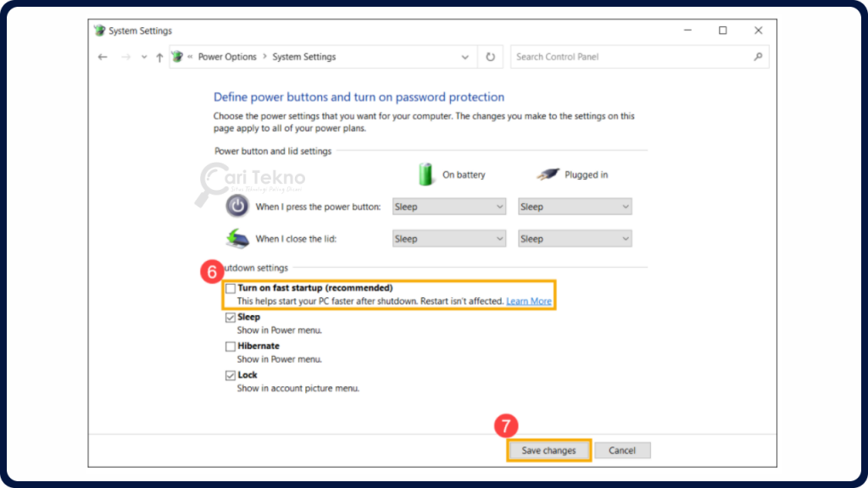Open the Learn More link
The height and width of the screenshot is (488, 868).
pyautogui.click(x=529, y=300)
